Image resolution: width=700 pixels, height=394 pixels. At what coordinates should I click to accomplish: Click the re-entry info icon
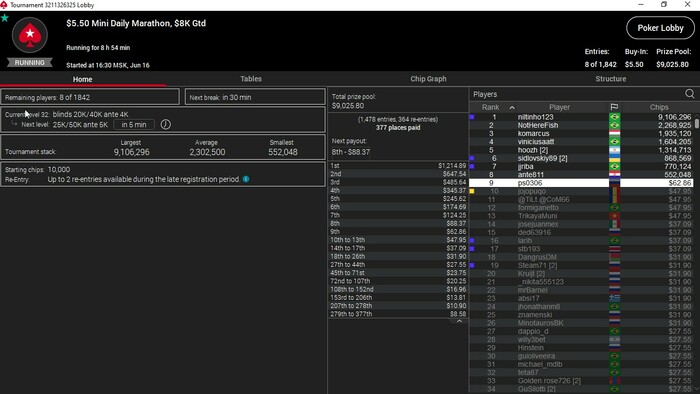coord(246,179)
